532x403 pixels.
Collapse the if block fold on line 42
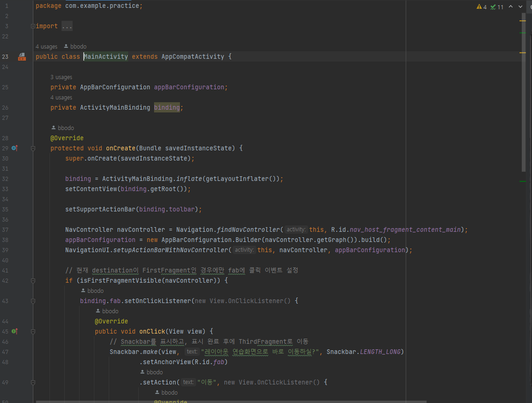coord(33,280)
